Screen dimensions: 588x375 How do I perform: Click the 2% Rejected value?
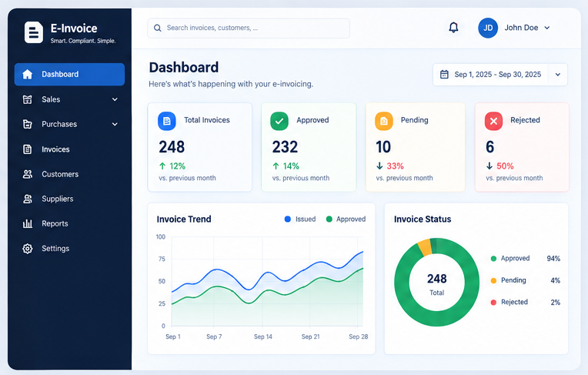click(x=556, y=303)
